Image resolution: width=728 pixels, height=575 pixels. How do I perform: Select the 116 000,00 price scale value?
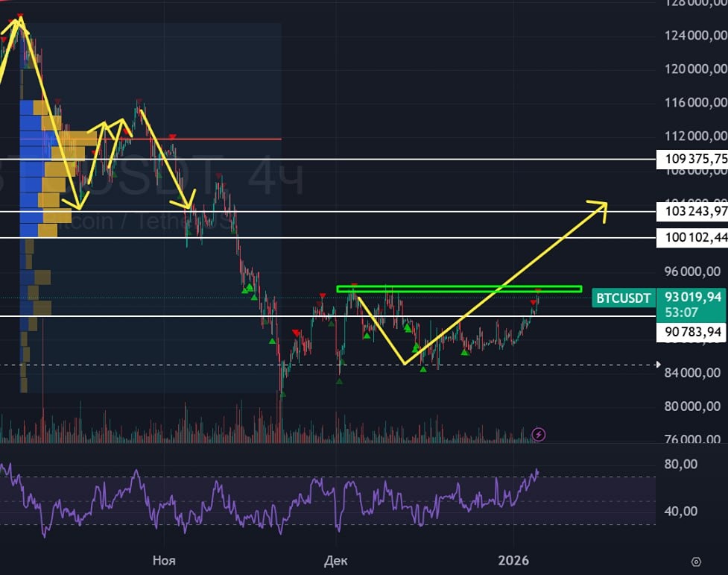point(696,103)
